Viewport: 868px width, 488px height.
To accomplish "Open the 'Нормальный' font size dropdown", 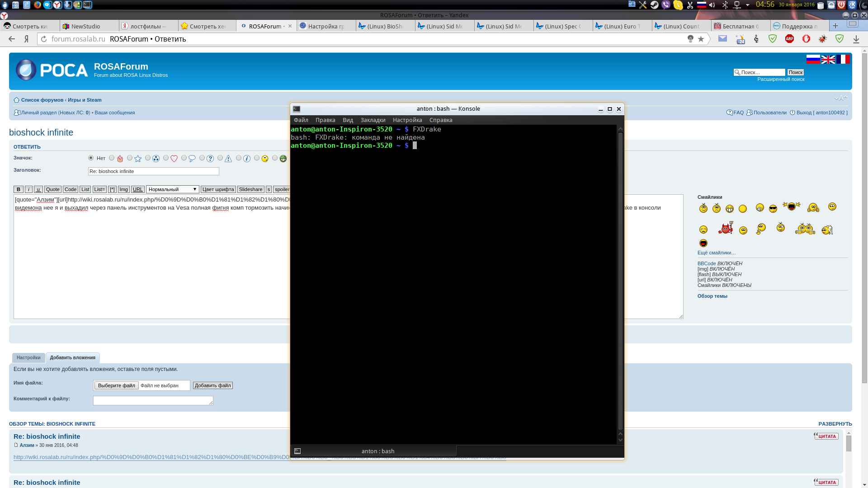I will (x=172, y=189).
